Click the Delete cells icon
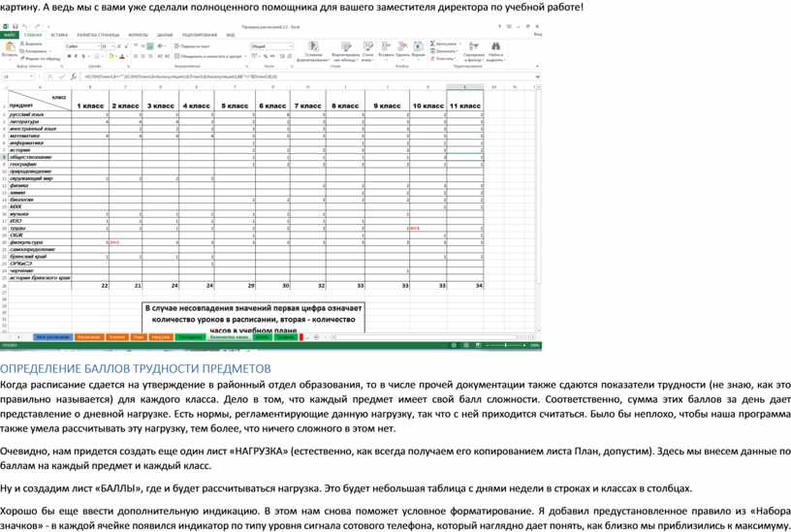Screen dimensions: 791x532 point(402,48)
